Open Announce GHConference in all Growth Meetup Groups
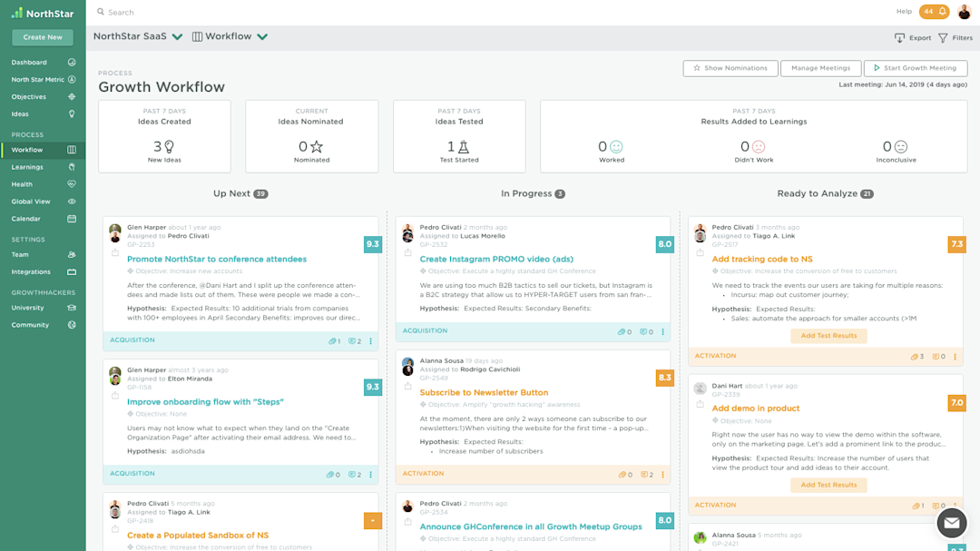 tap(531, 526)
